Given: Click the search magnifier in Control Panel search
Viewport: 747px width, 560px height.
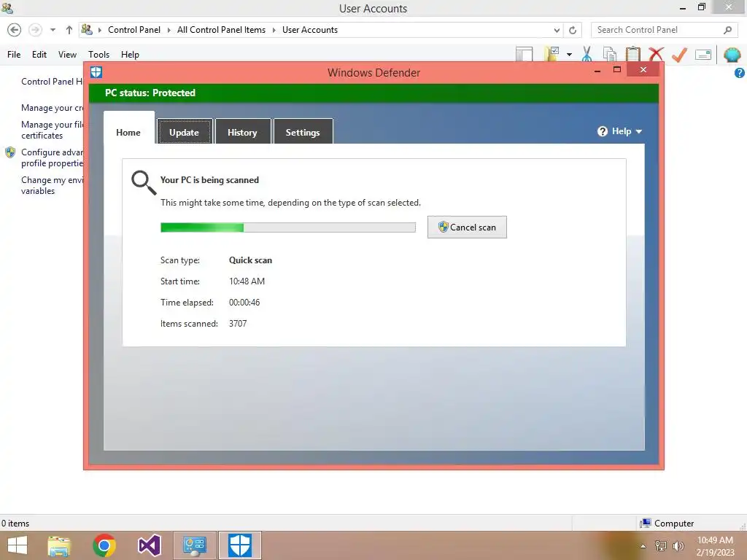Looking at the screenshot, I should (x=727, y=30).
